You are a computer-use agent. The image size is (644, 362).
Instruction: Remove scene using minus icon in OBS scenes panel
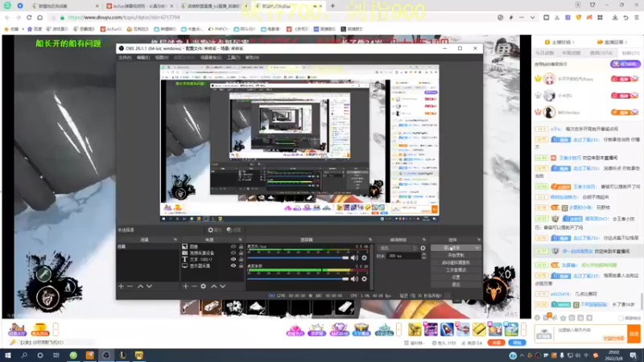(x=130, y=286)
